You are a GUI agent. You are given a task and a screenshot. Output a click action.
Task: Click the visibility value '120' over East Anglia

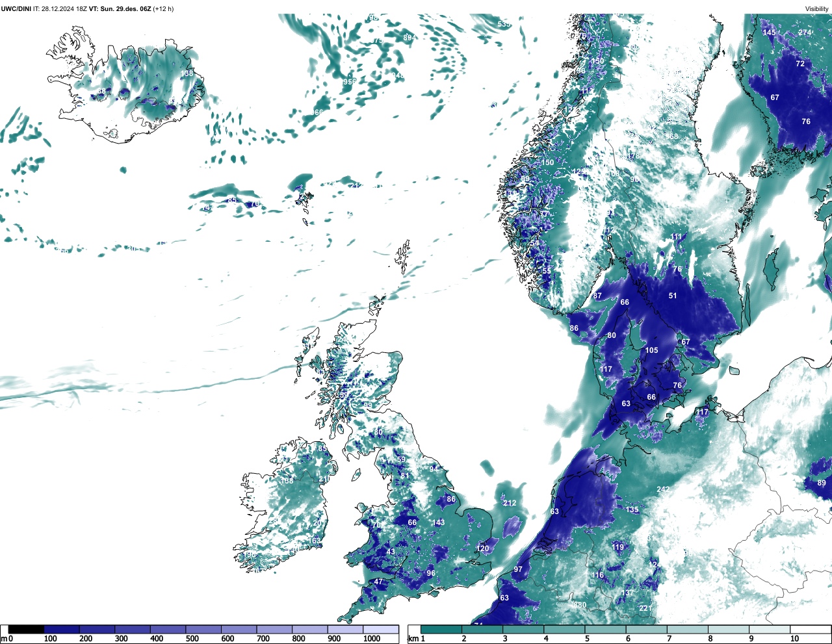click(x=482, y=548)
